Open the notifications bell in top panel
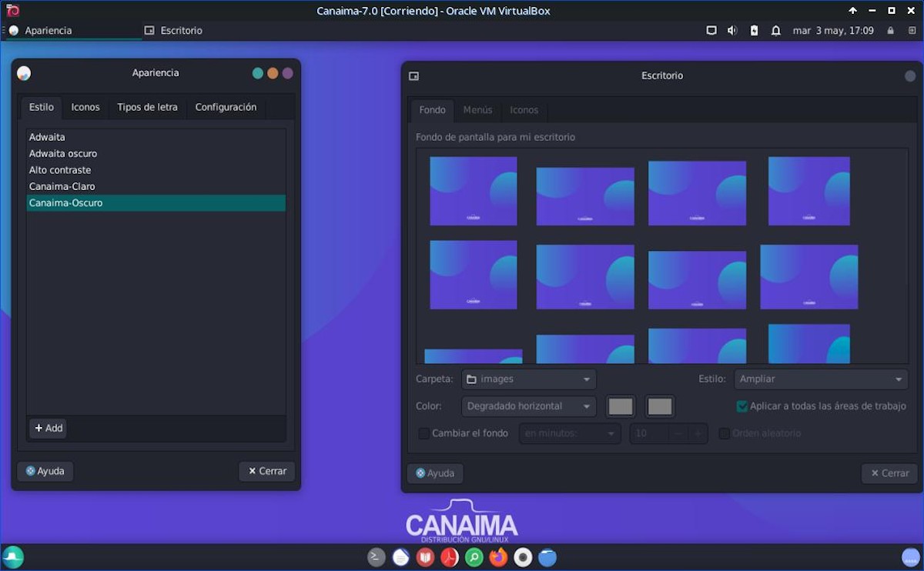 [x=776, y=31]
